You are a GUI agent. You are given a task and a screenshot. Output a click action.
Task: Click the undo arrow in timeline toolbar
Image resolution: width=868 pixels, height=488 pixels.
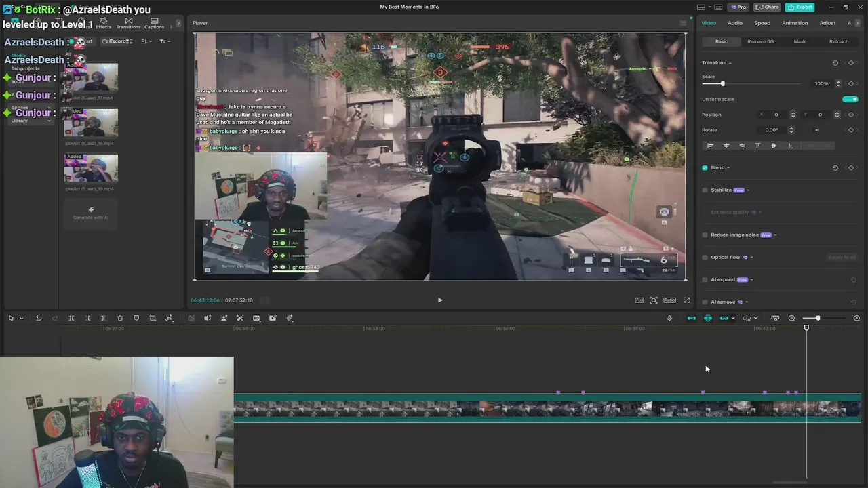pyautogui.click(x=39, y=318)
